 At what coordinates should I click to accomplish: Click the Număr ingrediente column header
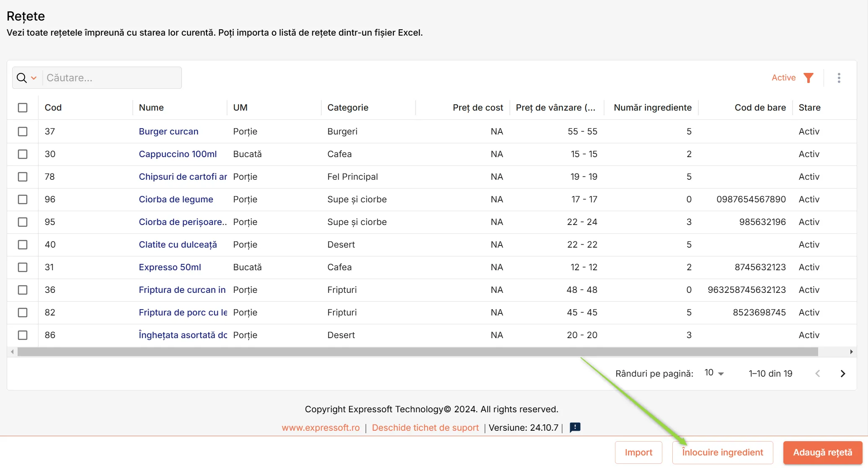(653, 108)
